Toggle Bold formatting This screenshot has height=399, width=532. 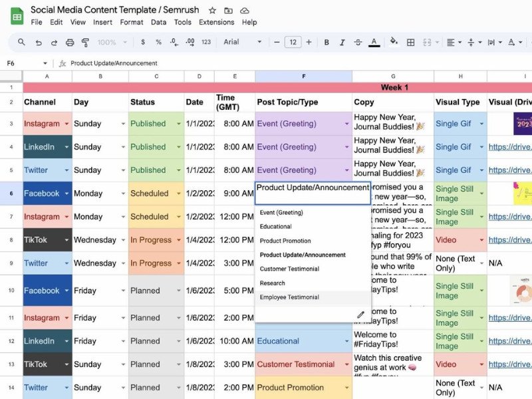(x=327, y=43)
